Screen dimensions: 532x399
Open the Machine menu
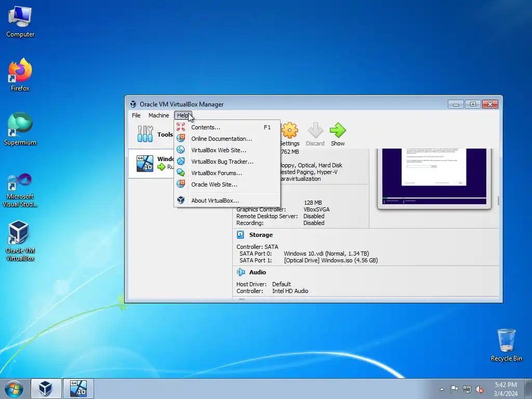pyautogui.click(x=158, y=115)
